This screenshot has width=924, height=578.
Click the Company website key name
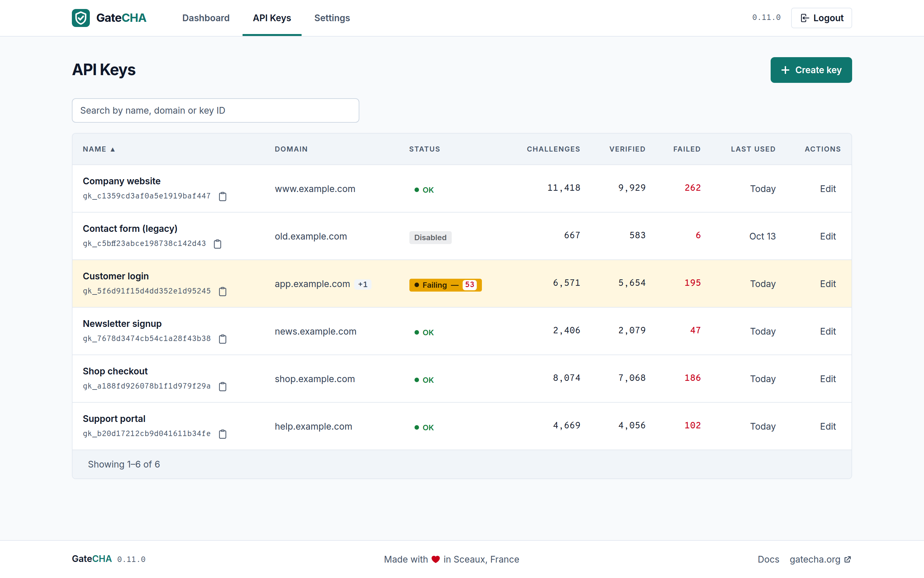(x=121, y=181)
